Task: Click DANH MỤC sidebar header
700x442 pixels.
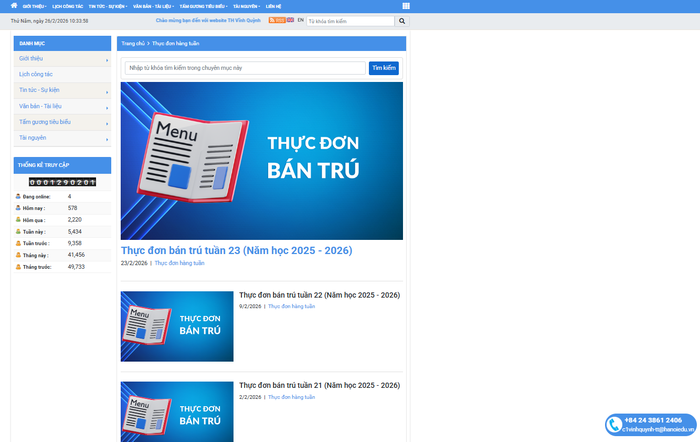Action: [x=62, y=43]
